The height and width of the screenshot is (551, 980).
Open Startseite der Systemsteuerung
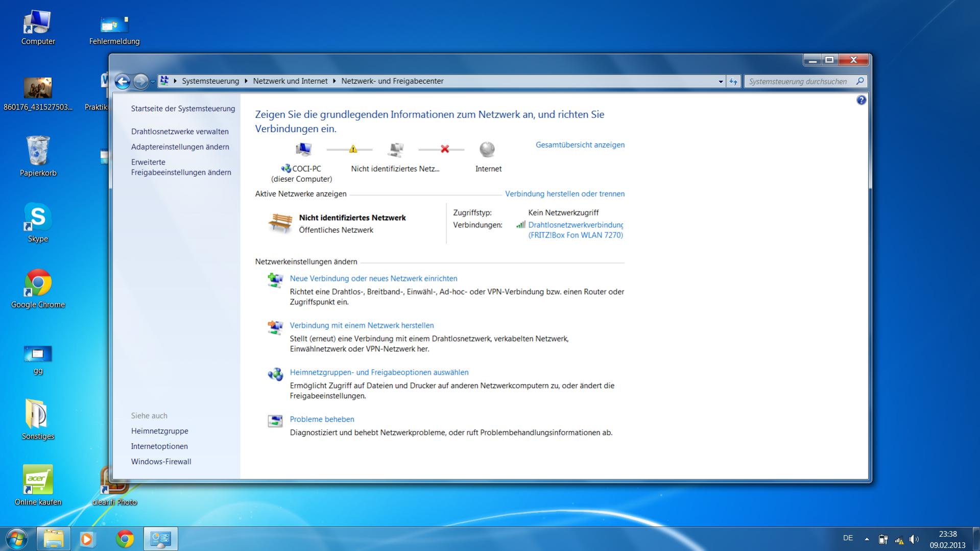point(183,108)
